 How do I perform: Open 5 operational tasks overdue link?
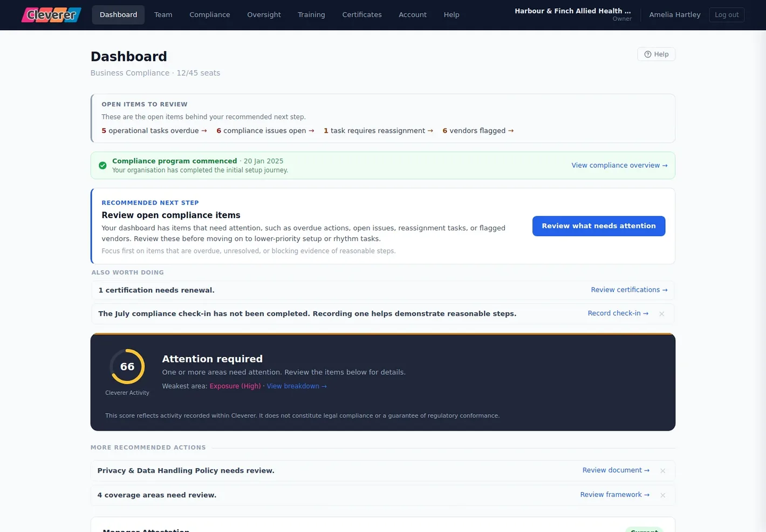[x=154, y=131]
